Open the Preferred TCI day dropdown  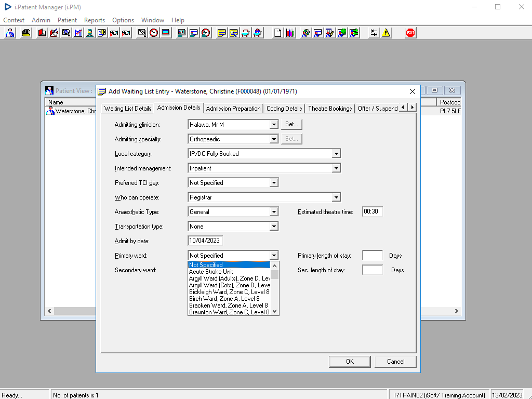click(274, 183)
